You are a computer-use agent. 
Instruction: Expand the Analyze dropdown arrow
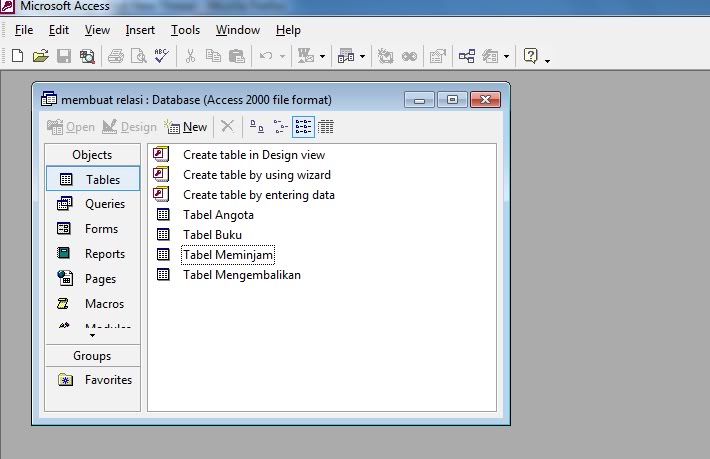362,57
